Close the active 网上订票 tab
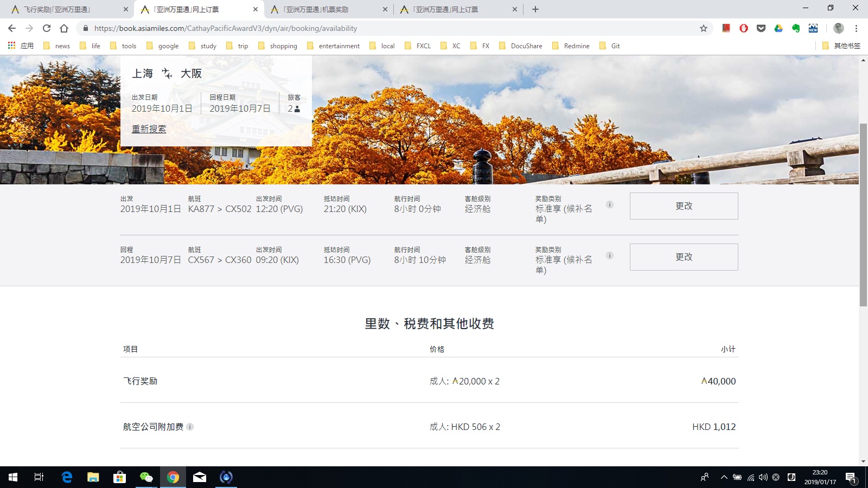The image size is (868, 488). click(256, 9)
